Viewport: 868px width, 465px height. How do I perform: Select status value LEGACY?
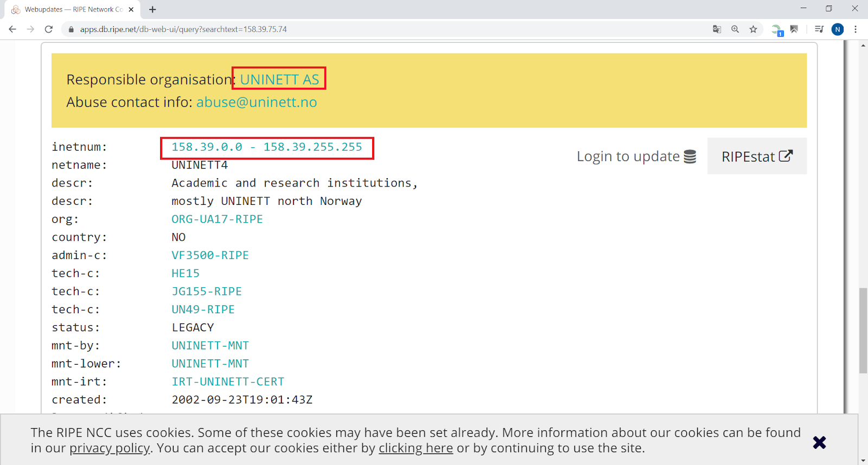tap(193, 327)
